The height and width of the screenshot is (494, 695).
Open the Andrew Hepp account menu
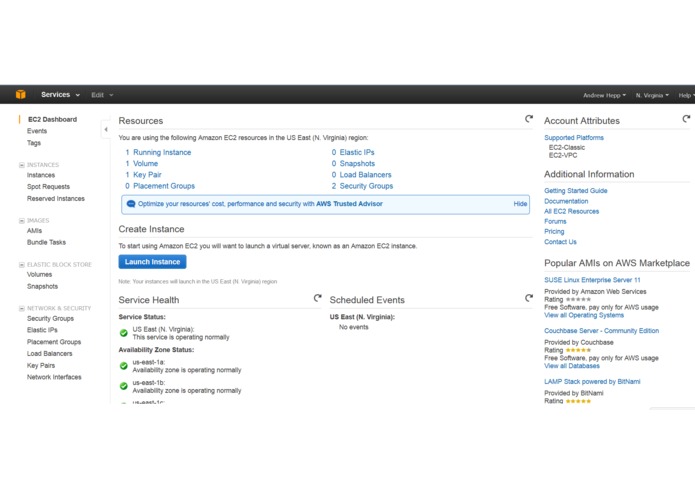[x=604, y=95]
